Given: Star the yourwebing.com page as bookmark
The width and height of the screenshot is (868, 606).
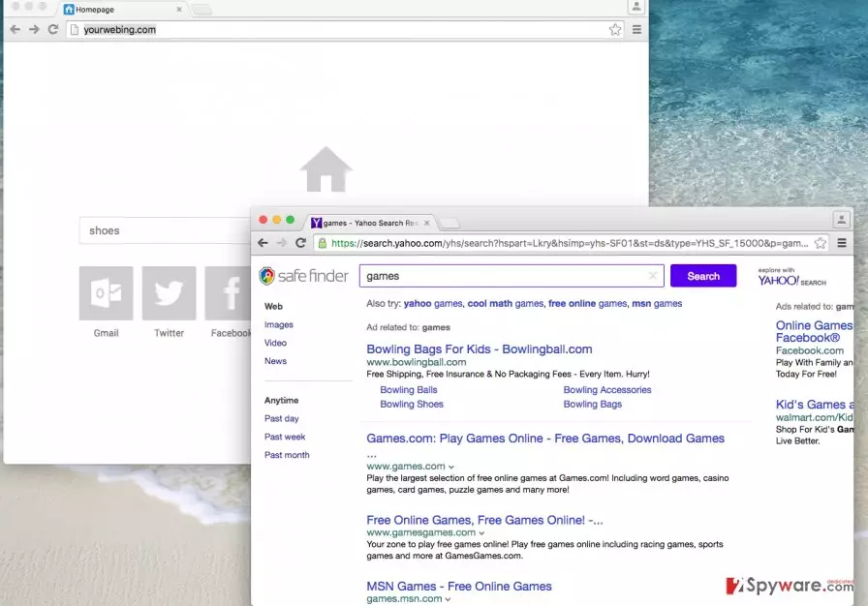Looking at the screenshot, I should [x=615, y=29].
